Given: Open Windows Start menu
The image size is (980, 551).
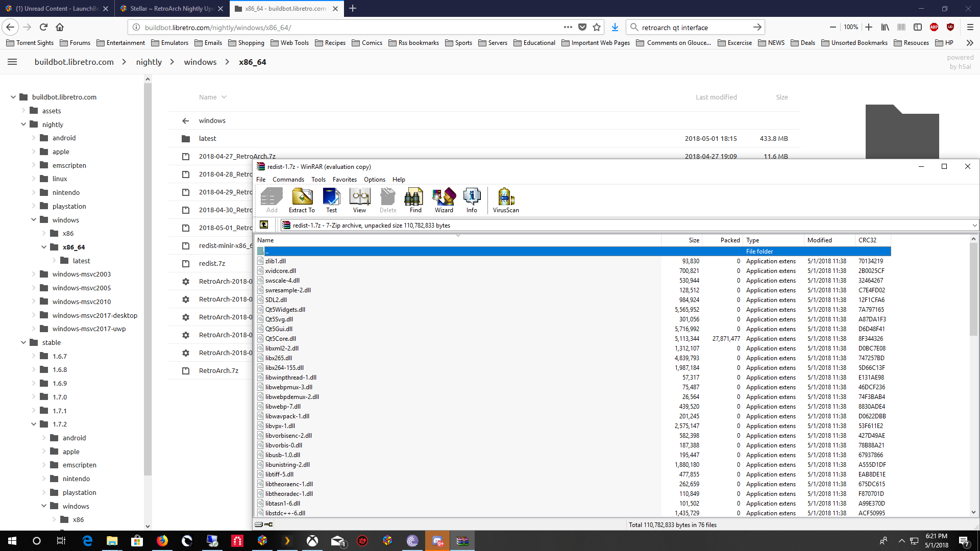Looking at the screenshot, I should (12, 541).
